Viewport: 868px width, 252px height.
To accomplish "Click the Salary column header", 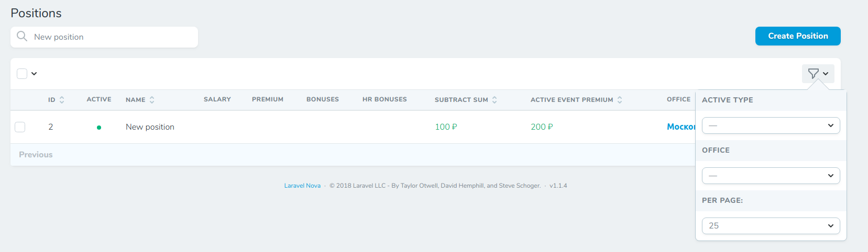I will pos(217,99).
